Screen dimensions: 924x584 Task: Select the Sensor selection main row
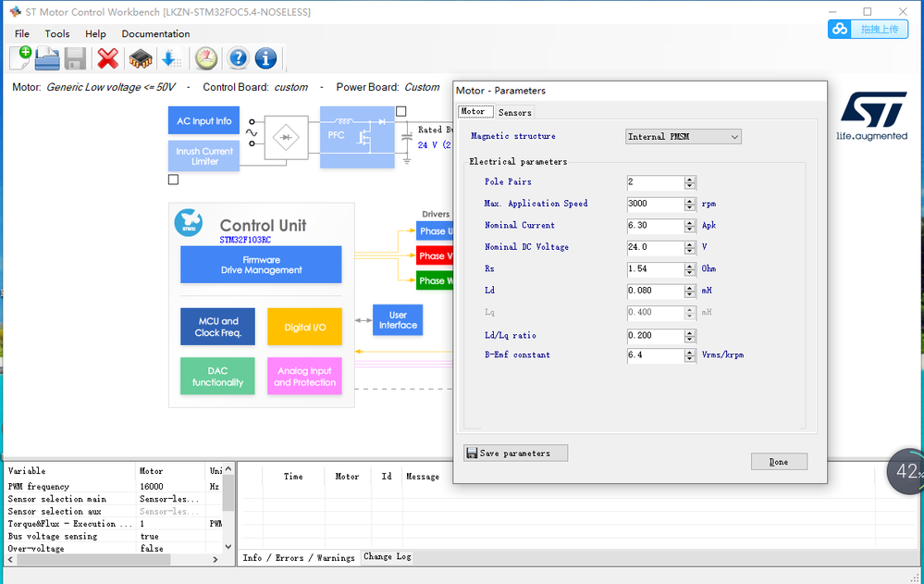click(x=115, y=499)
